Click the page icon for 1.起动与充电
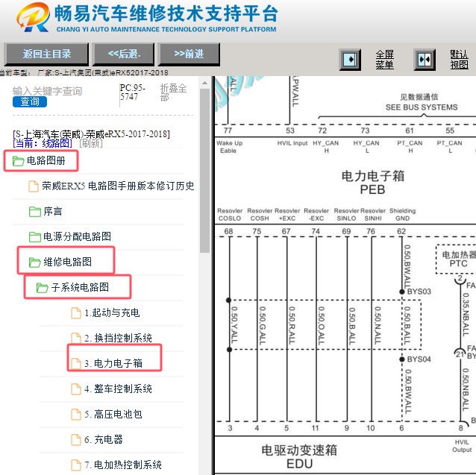Image resolution: width=476 pixels, height=475 pixels. (76, 313)
